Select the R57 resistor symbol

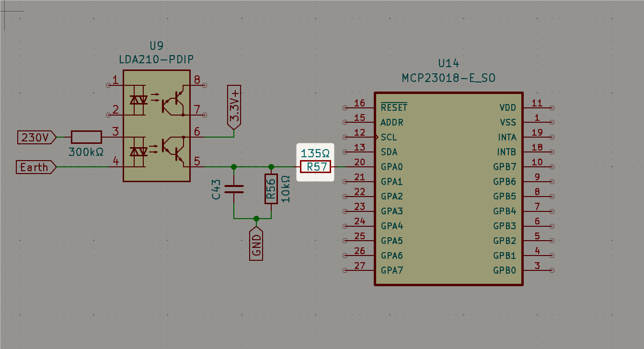click(x=315, y=167)
